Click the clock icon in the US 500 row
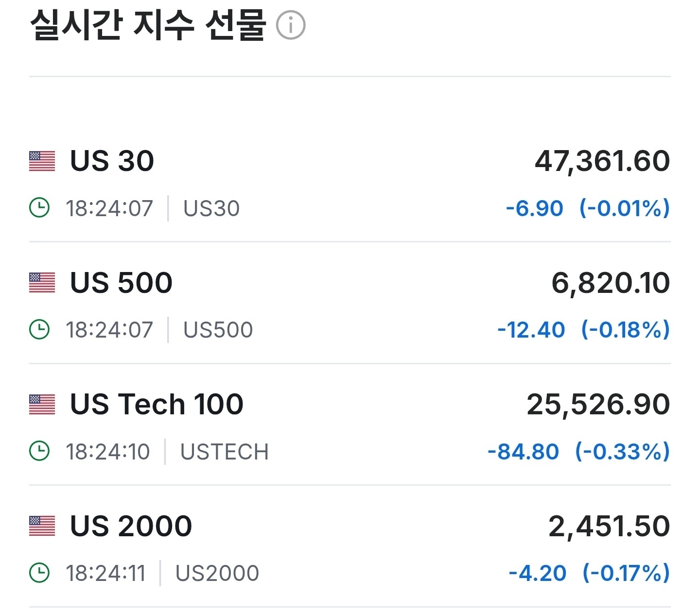The height and width of the screenshot is (613, 700). [x=39, y=329]
